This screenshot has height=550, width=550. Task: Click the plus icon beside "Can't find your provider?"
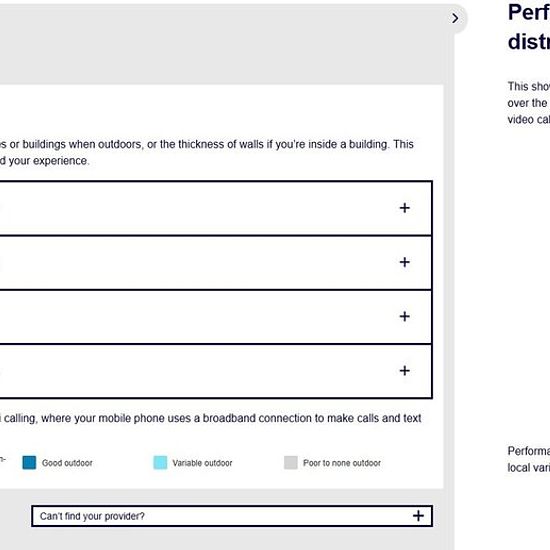(x=418, y=516)
